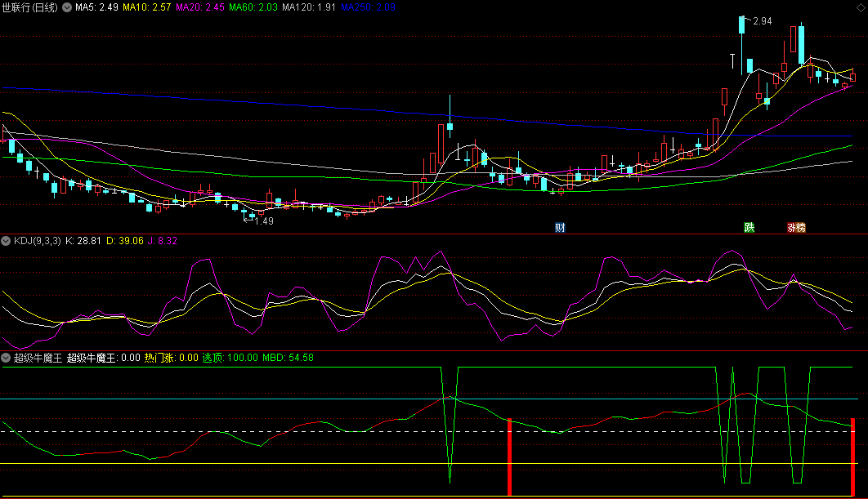This screenshot has width=868, height=499.
Task: Click the KDJ(9,3,3) indicator name
Action: pos(36,241)
